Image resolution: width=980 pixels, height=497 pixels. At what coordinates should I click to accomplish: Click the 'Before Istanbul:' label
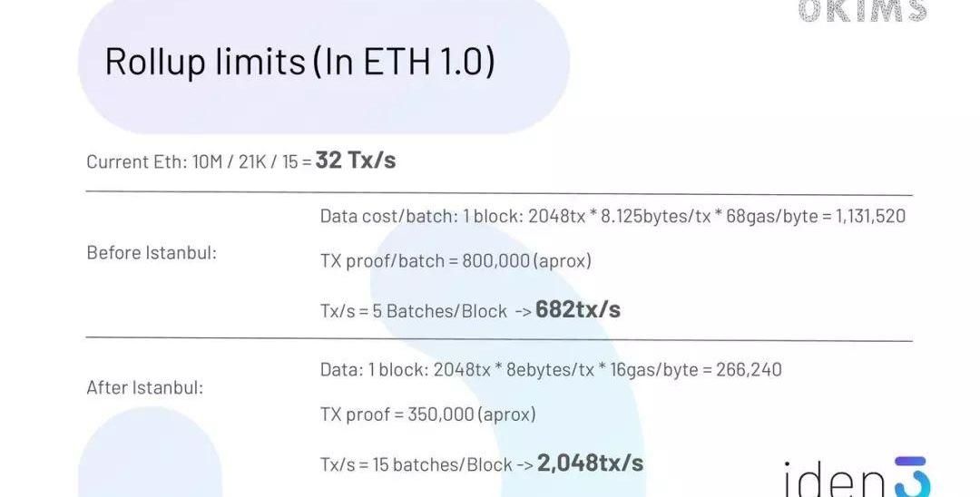152,253
